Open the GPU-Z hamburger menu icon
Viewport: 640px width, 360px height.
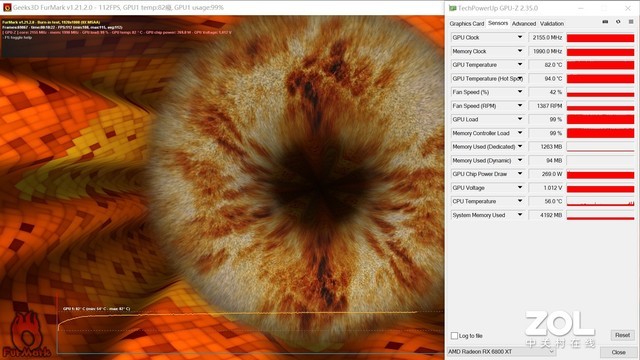coord(631,22)
